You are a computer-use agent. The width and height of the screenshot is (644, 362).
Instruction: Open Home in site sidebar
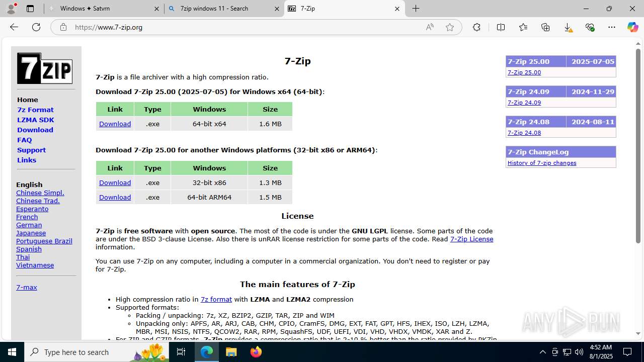click(x=28, y=100)
